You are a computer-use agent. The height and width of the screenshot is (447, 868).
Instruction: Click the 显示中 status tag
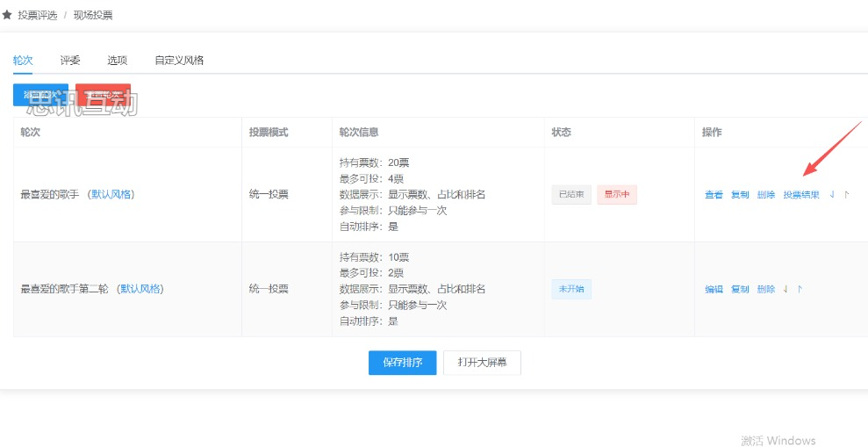(x=617, y=195)
